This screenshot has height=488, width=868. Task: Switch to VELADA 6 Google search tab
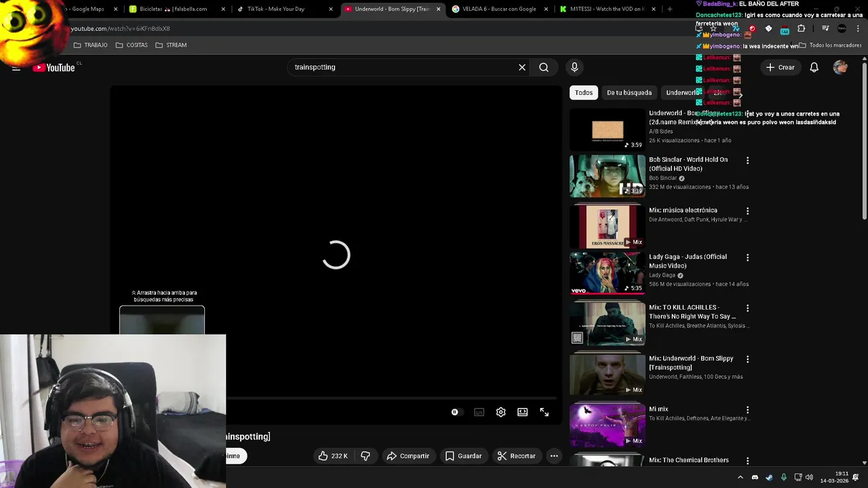coord(499,9)
